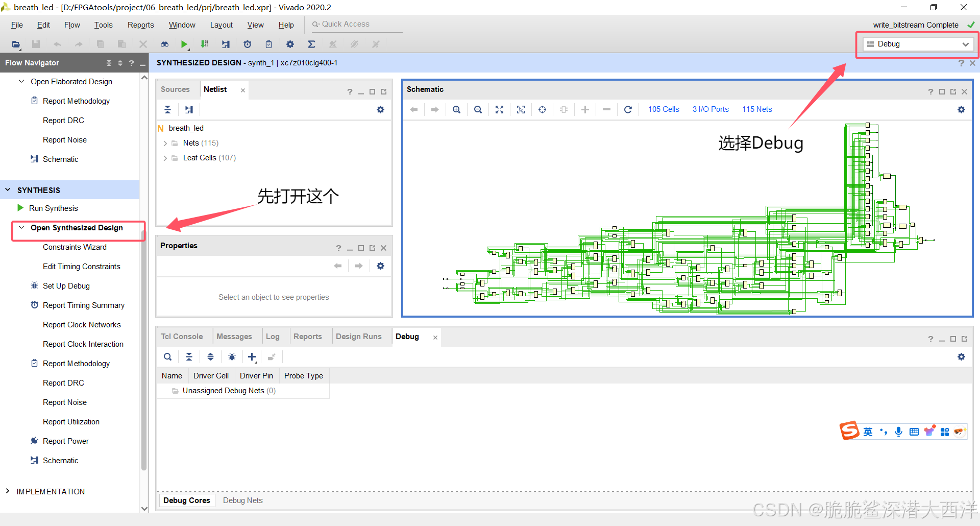980x526 pixels.
Task: Click the main toolbar Schematic icon
Action: coord(226,44)
